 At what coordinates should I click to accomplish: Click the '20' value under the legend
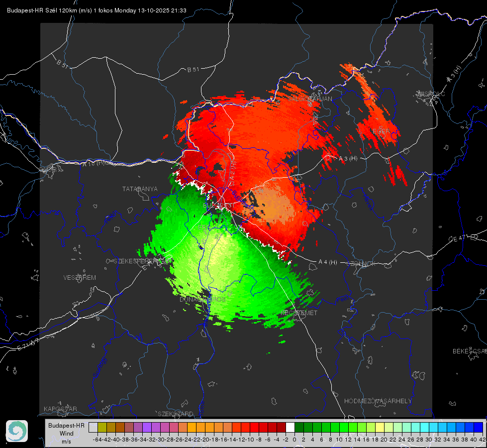[384, 440]
